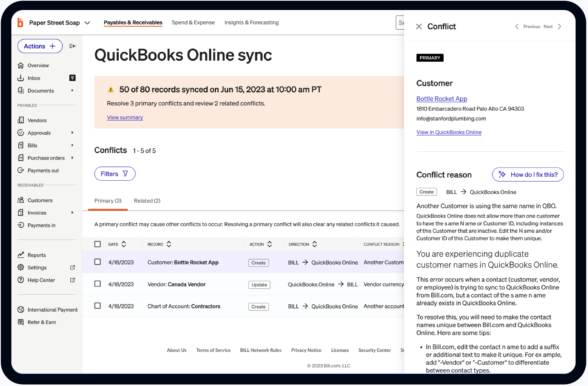Open Settings external link icon
This screenshot has height=386, width=588.
click(x=72, y=267)
